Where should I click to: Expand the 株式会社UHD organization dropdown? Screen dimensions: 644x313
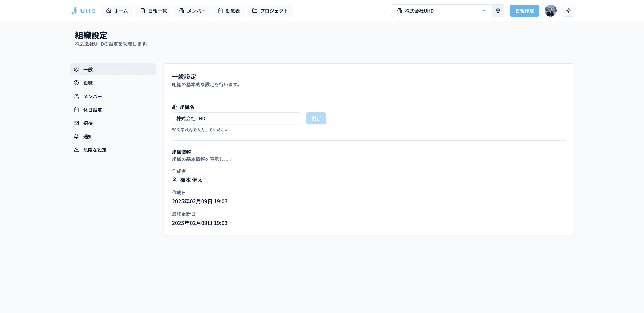441,11
